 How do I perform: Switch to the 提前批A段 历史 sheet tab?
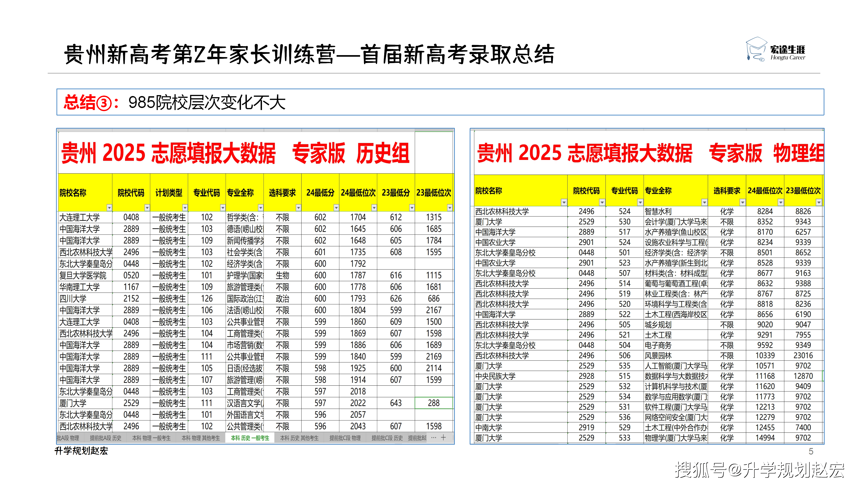[106, 438]
